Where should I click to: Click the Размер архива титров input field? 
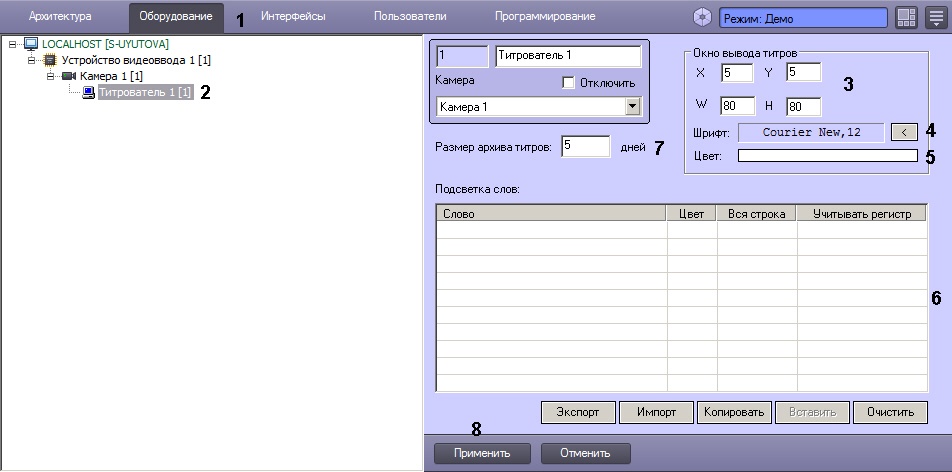click(585, 146)
